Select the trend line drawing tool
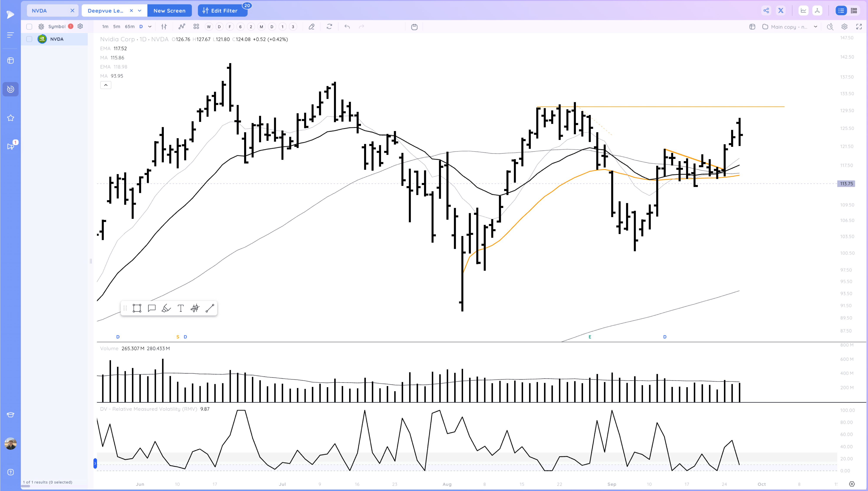This screenshot has width=868, height=491. click(x=210, y=308)
